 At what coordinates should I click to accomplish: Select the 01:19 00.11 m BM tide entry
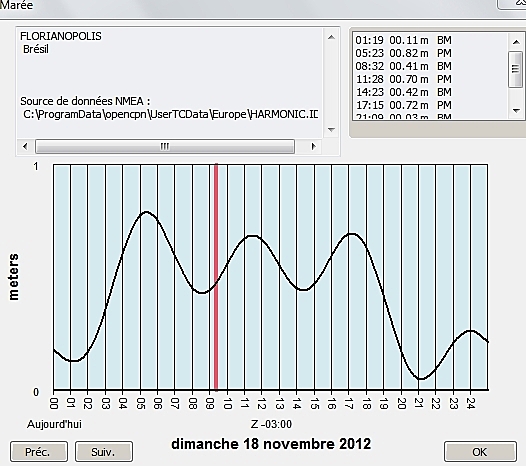(404, 40)
